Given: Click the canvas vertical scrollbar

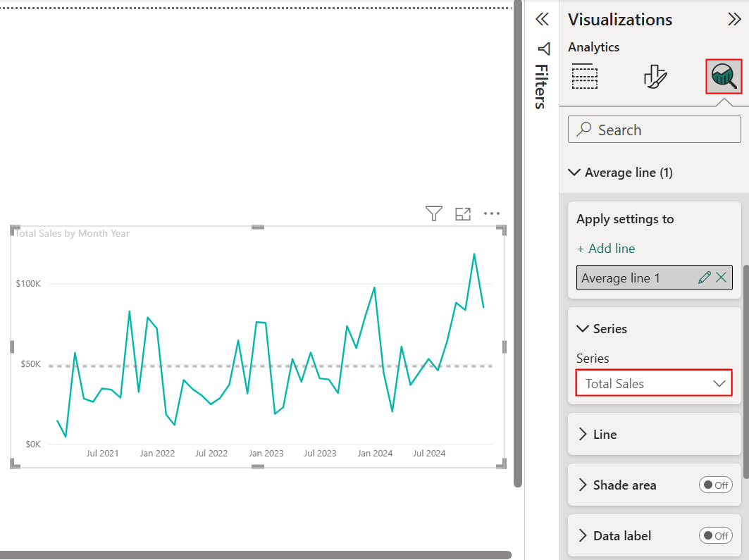Looking at the screenshot, I should 517,244.
